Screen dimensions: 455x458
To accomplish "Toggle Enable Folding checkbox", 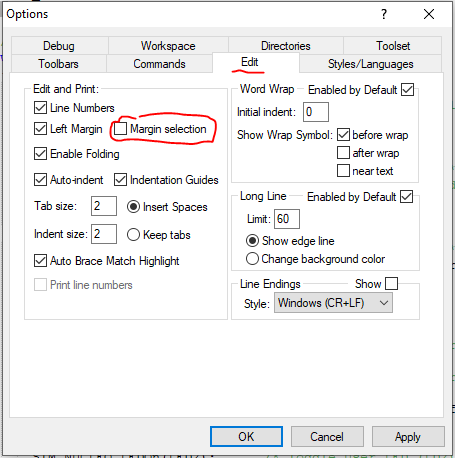I will click(40, 154).
